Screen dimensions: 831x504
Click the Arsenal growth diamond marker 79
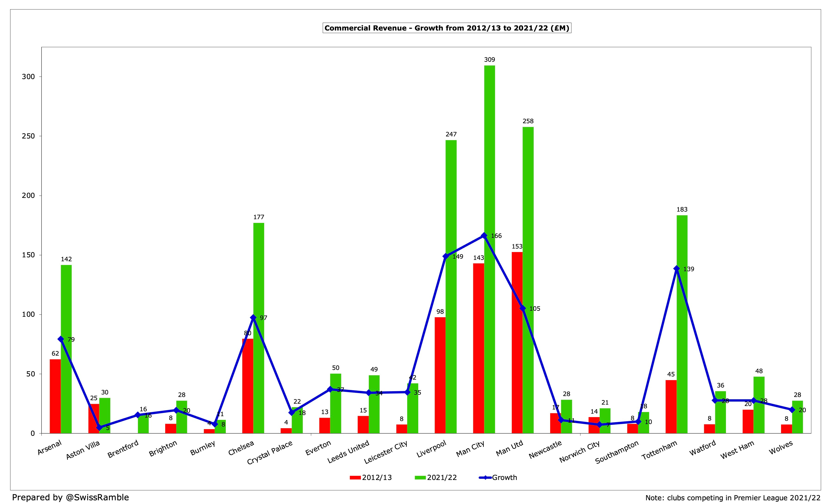61,339
